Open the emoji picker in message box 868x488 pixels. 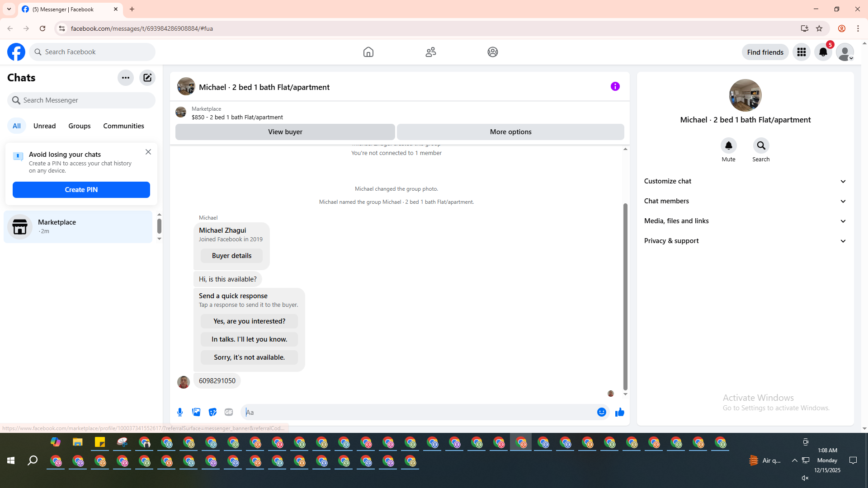click(x=601, y=412)
